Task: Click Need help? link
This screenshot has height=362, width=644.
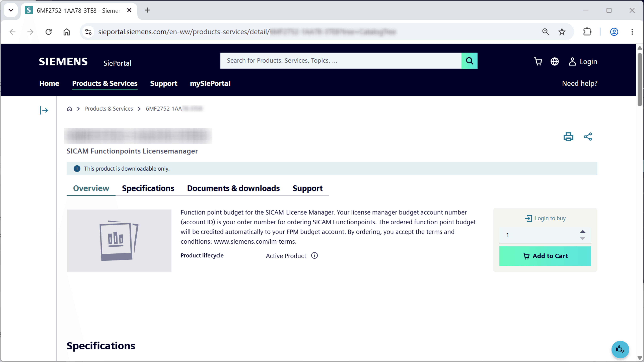Action: [x=579, y=84]
